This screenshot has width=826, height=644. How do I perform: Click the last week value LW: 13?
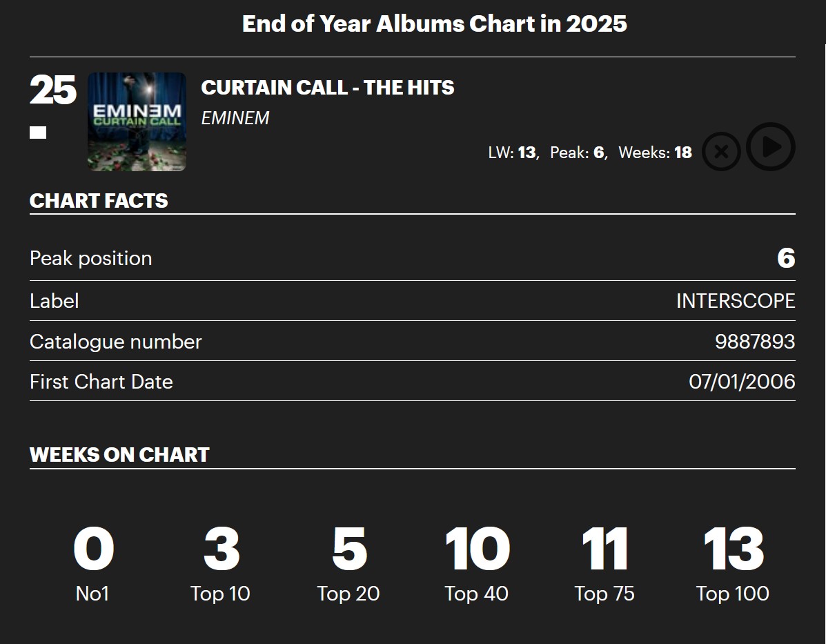coord(513,153)
